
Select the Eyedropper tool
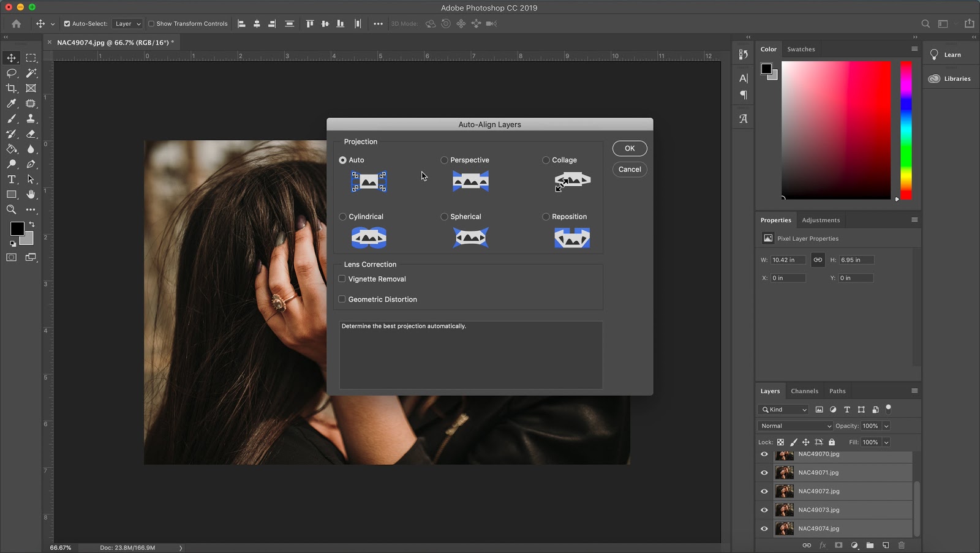(12, 103)
